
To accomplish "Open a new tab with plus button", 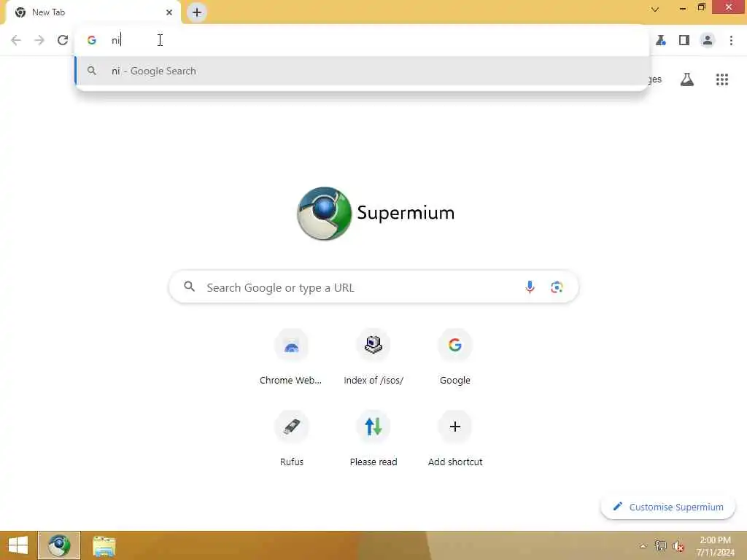I will pyautogui.click(x=197, y=12).
